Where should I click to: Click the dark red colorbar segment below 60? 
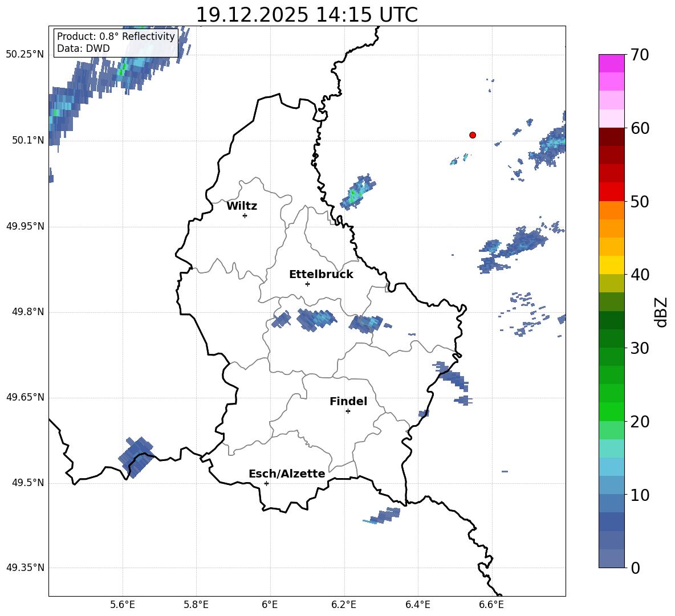tap(611, 137)
